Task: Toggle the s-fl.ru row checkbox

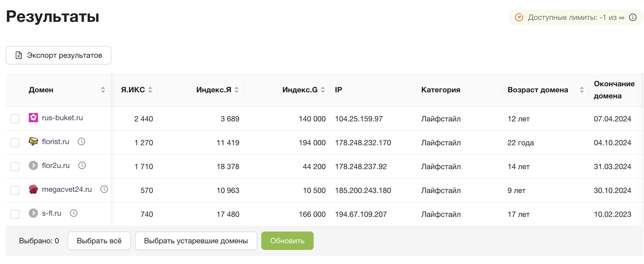Action: 15,214
